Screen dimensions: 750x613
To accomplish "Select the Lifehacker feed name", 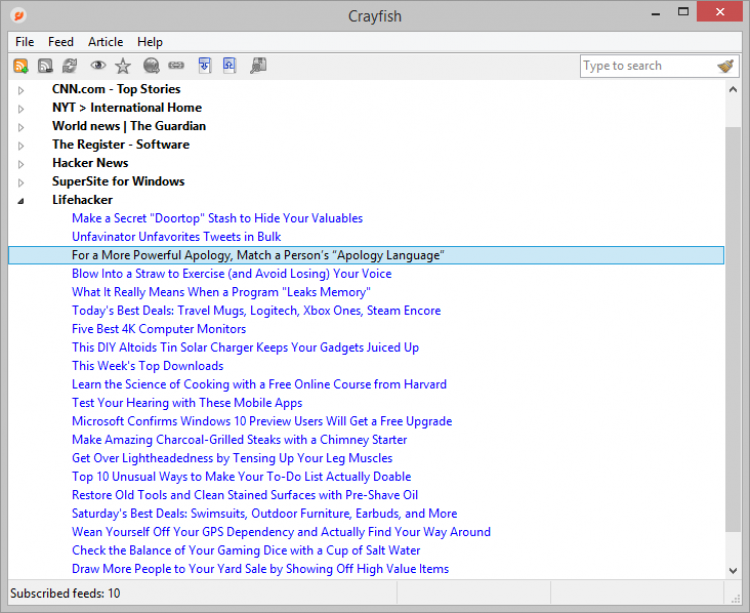I will (82, 200).
